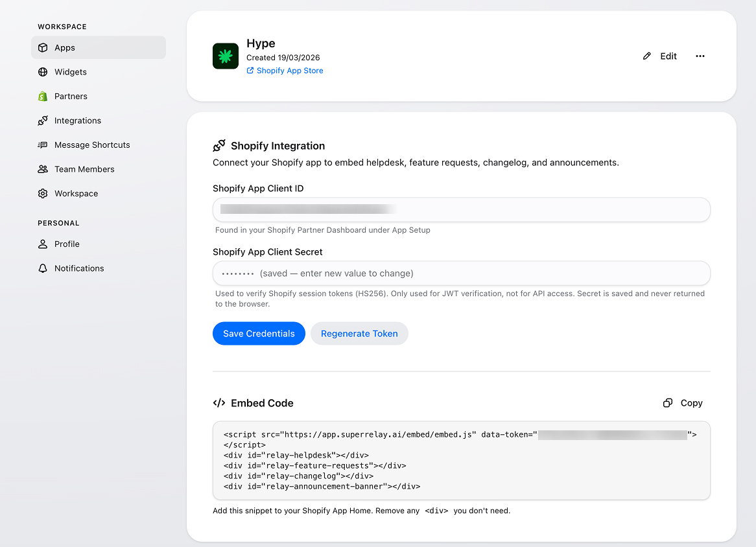The width and height of the screenshot is (756, 547).
Task: Focus the Shopify App Client ID field
Action: (x=461, y=209)
